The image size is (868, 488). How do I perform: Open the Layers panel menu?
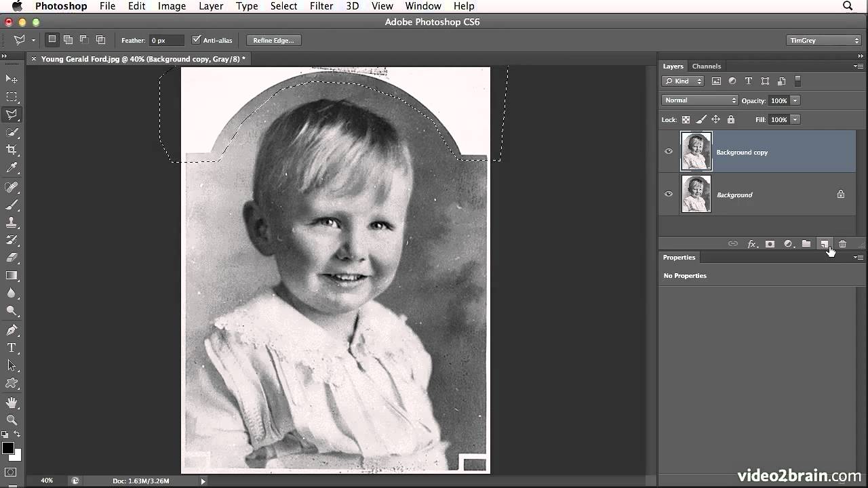(x=859, y=66)
